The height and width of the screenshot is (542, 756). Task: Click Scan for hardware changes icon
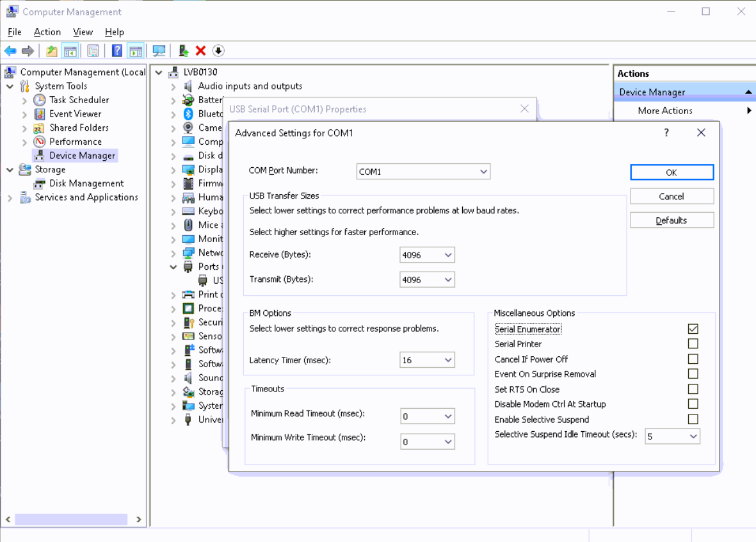[159, 51]
